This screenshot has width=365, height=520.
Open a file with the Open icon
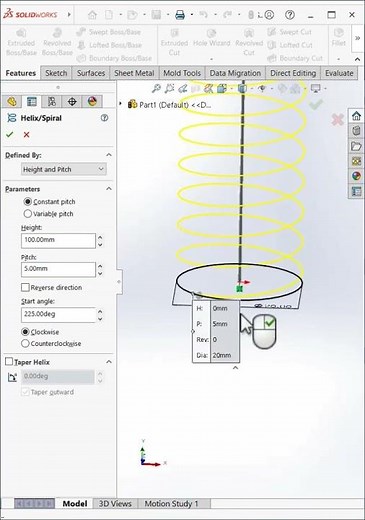click(x=132, y=15)
